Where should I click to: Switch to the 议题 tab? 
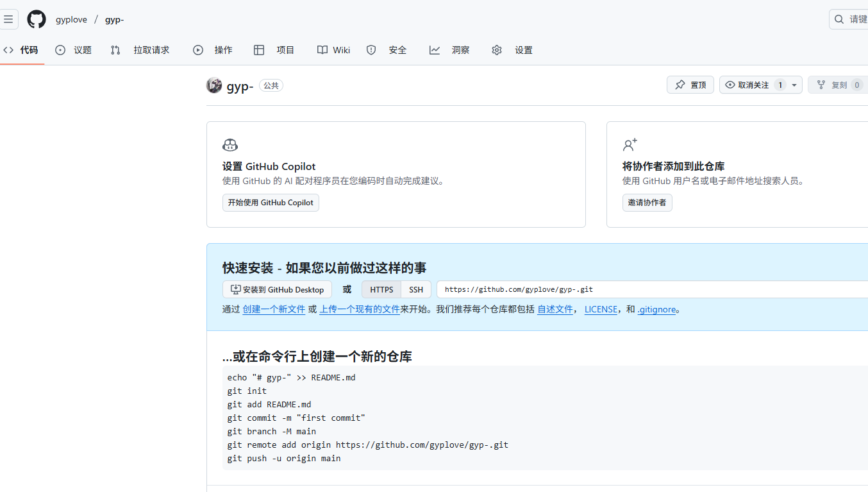(x=74, y=50)
